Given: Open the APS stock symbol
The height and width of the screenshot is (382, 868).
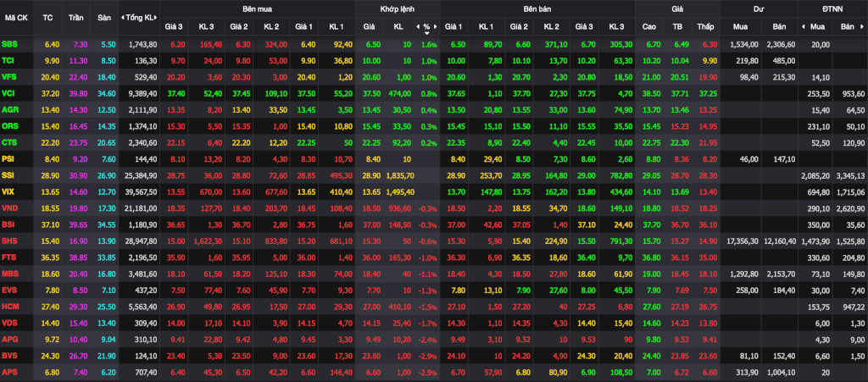Looking at the screenshot, I should pos(9,372).
